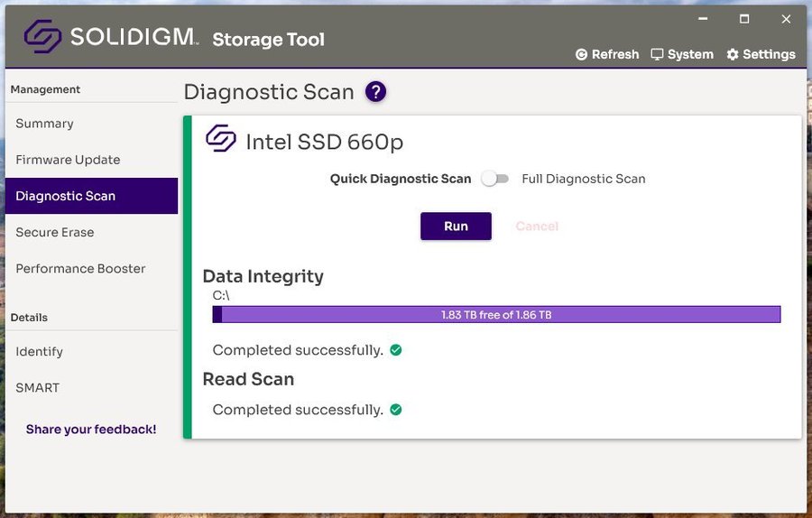Open the Secure Erase page
The image size is (812, 518).
(55, 232)
